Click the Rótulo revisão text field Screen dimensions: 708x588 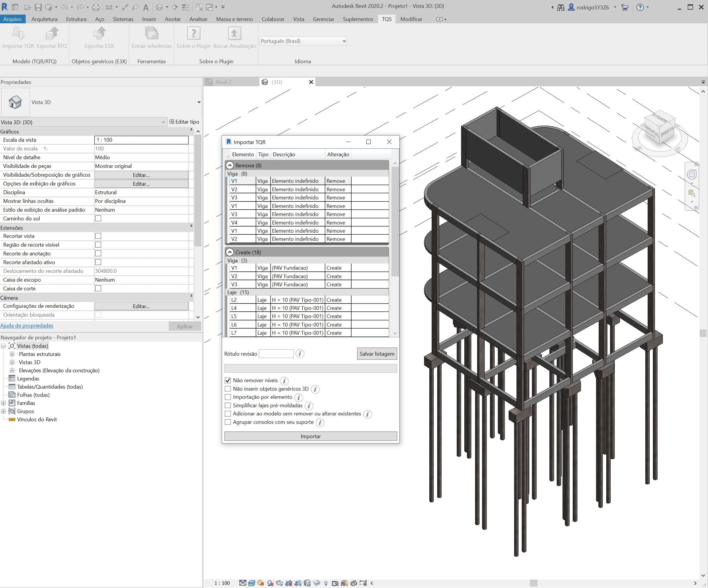tap(276, 353)
